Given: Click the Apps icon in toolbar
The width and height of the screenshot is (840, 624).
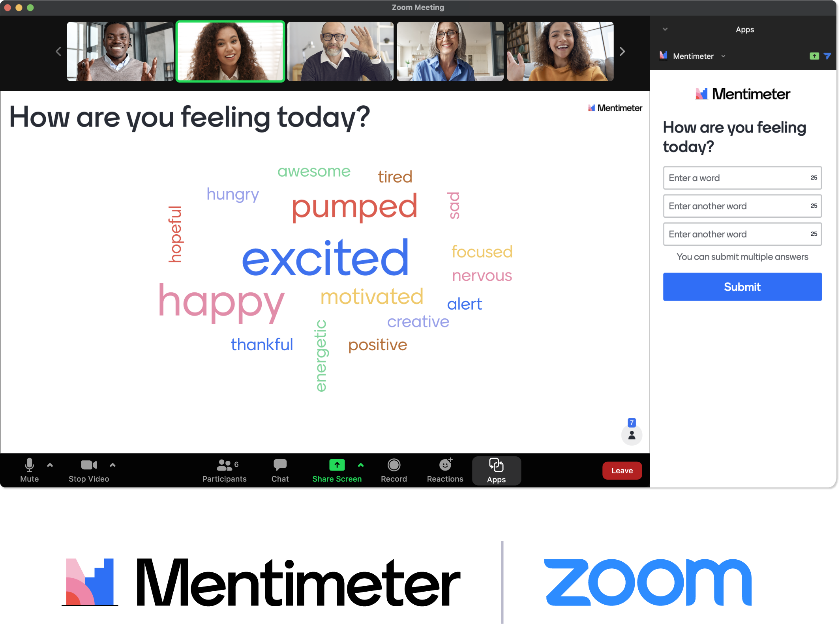Looking at the screenshot, I should pyautogui.click(x=497, y=470).
